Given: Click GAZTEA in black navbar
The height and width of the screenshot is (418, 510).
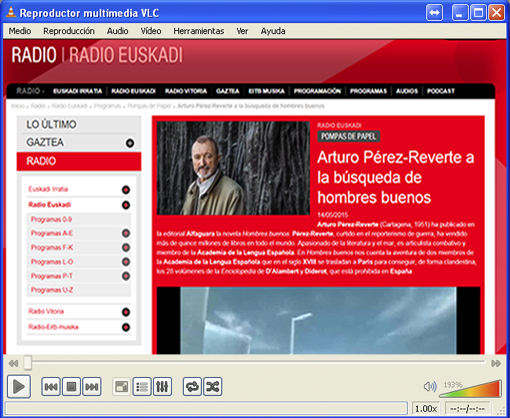Looking at the screenshot, I should (x=228, y=91).
